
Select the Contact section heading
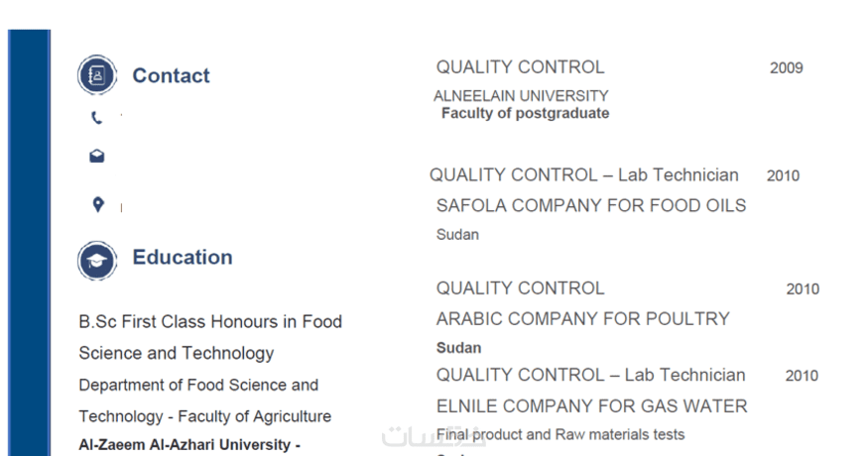point(171,76)
